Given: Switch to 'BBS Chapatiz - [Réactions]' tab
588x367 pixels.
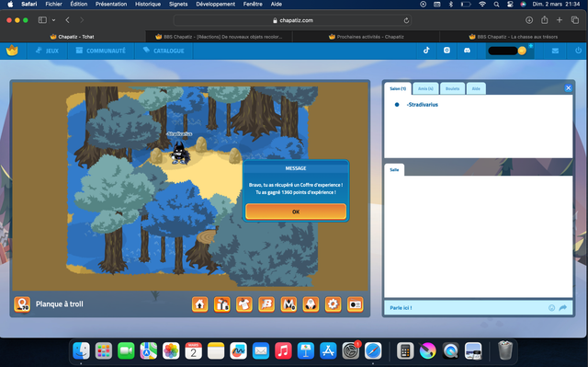Looking at the screenshot, I should pos(219,37).
